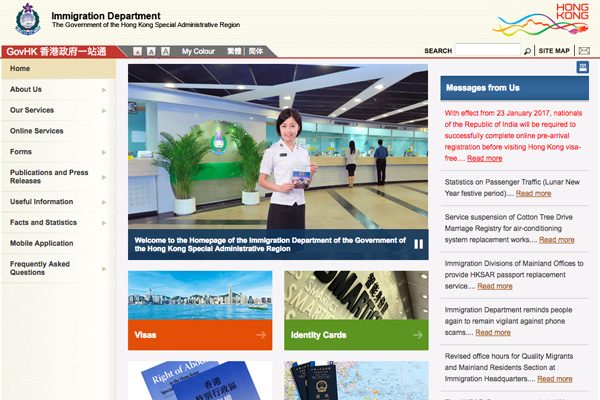Read more on Passenger Traffic statistics
600x400 pixels.
tap(533, 193)
